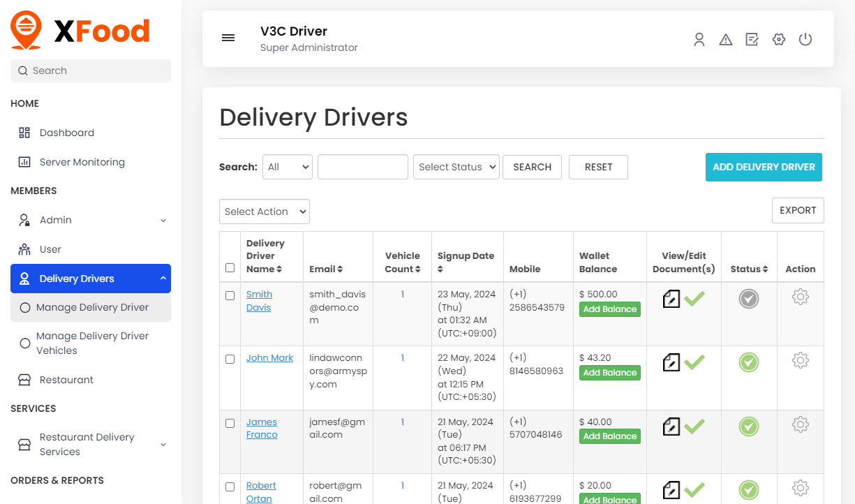Open the Action gear for John Mark's row
The width and height of the screenshot is (855, 504).
coord(800,360)
